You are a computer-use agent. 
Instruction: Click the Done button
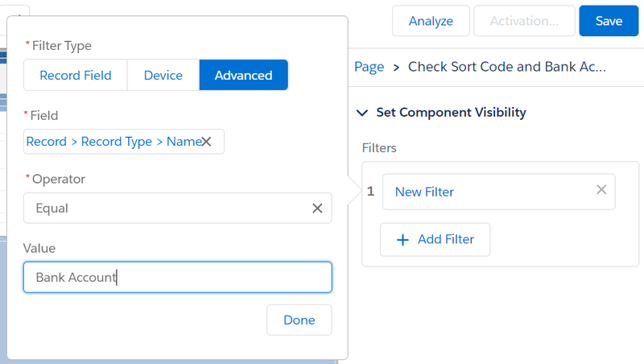click(299, 320)
